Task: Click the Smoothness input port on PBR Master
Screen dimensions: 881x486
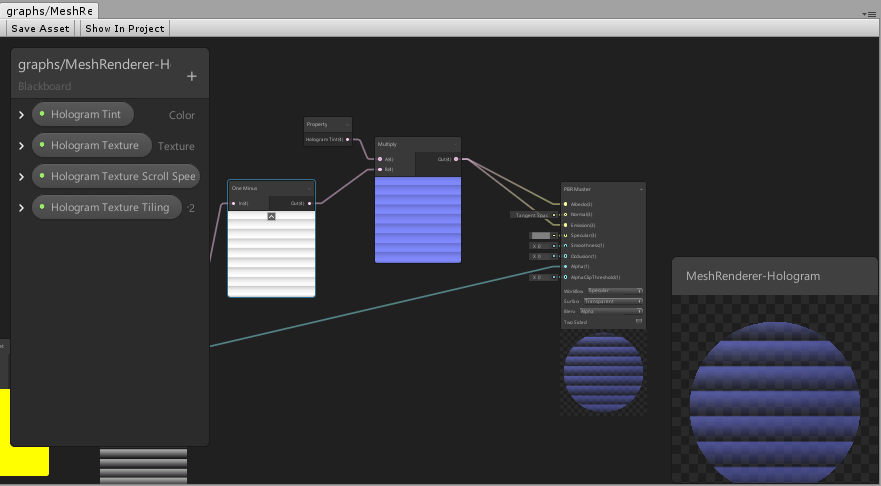Action: coord(565,246)
